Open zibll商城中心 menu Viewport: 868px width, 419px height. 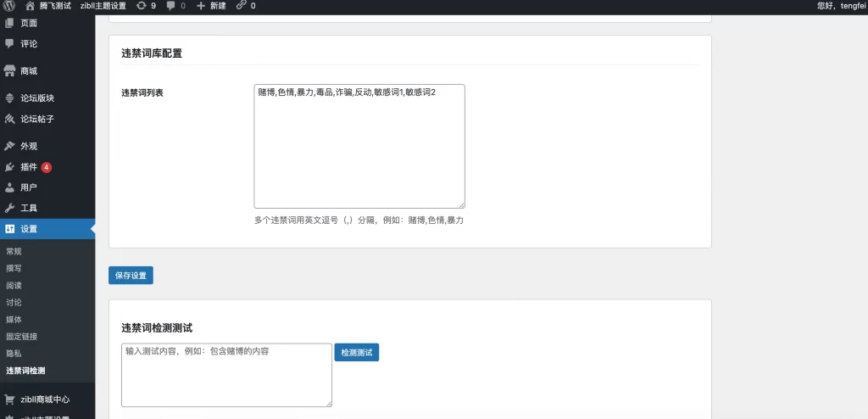pos(45,399)
